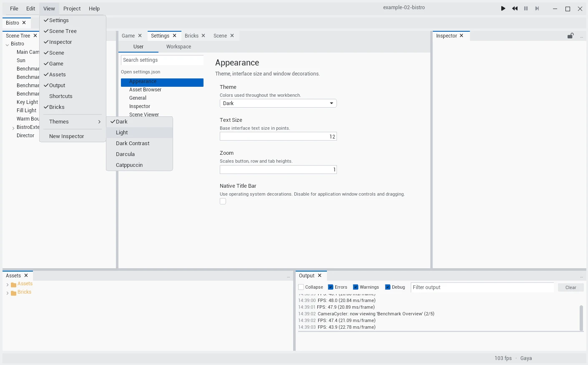Enable the Native Title Bar checkbox
This screenshot has width=588, height=365.
(x=223, y=201)
